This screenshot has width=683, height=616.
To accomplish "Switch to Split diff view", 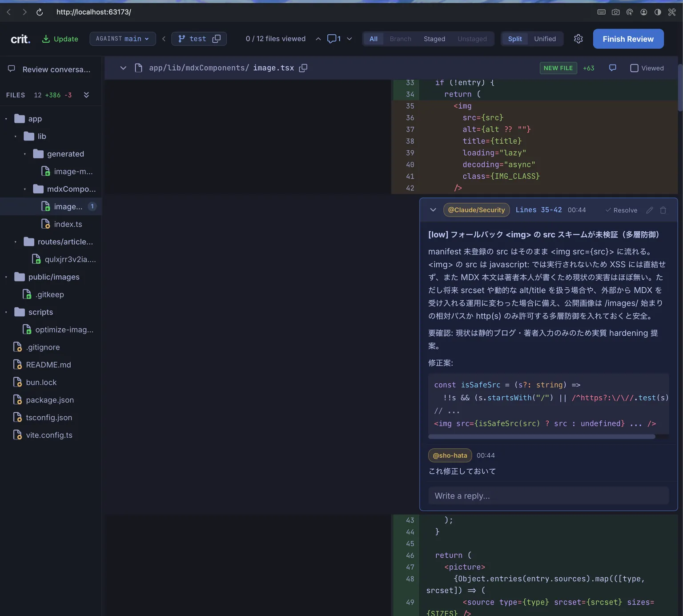I will point(514,39).
